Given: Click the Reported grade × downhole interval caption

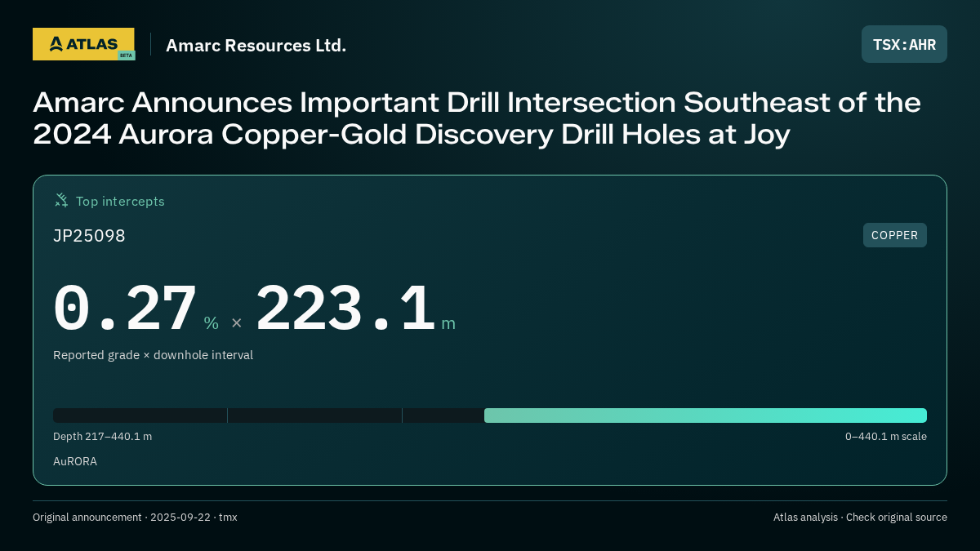Looking at the screenshot, I should pyautogui.click(x=153, y=355).
